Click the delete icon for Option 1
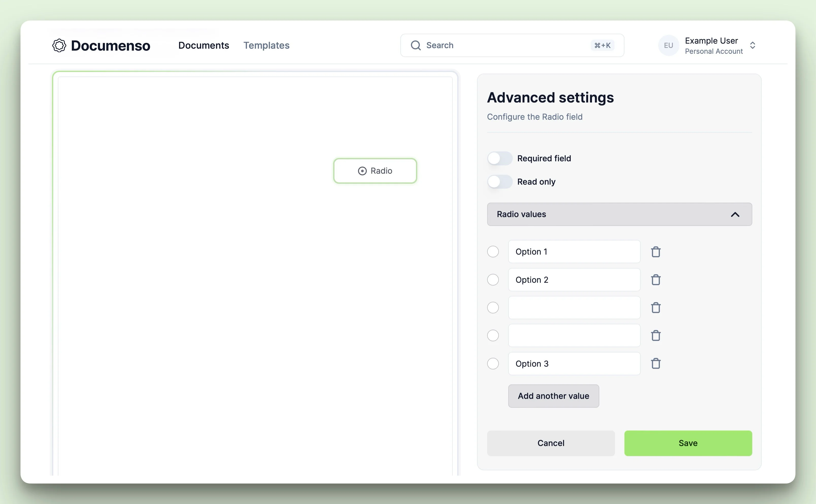The height and width of the screenshot is (504, 816). click(x=656, y=252)
